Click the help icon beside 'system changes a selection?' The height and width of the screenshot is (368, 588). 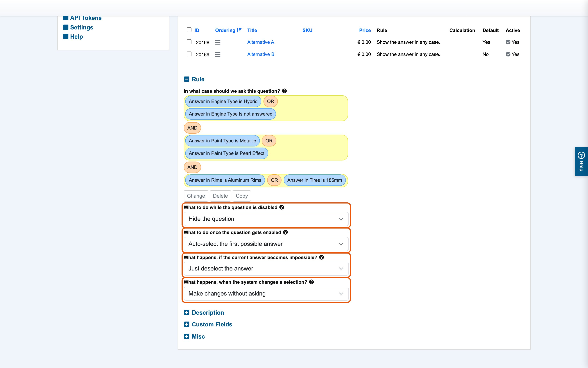[311, 282]
